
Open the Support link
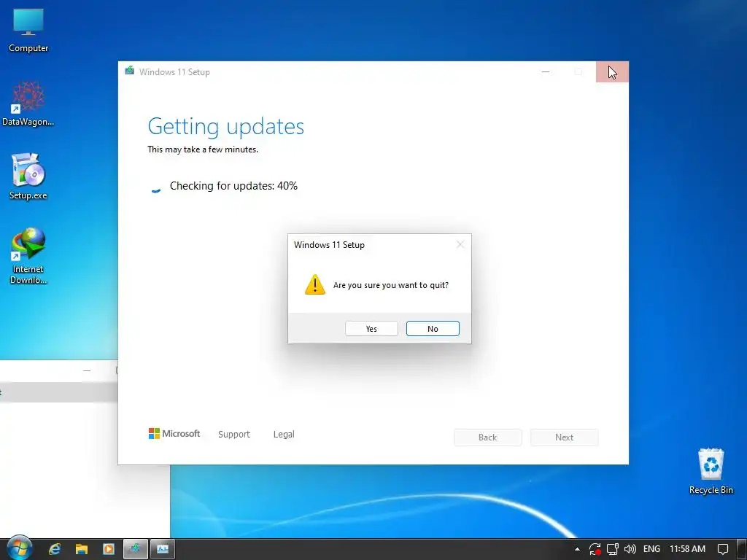pos(234,435)
